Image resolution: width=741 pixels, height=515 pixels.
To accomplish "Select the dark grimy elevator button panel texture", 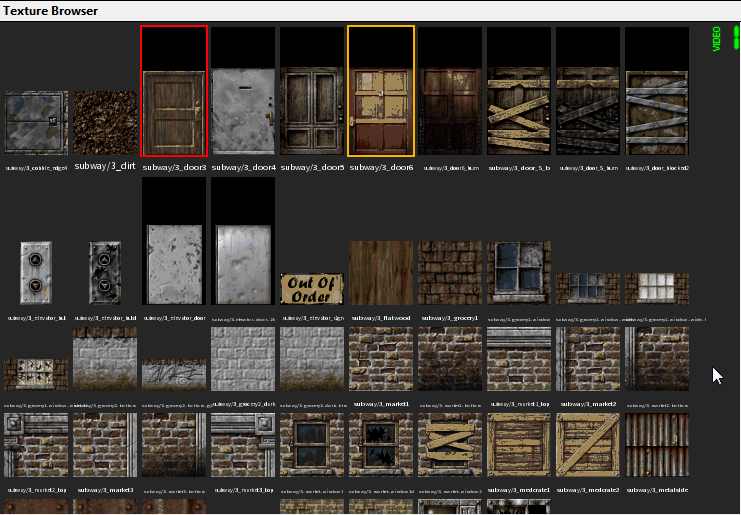I will (105, 273).
